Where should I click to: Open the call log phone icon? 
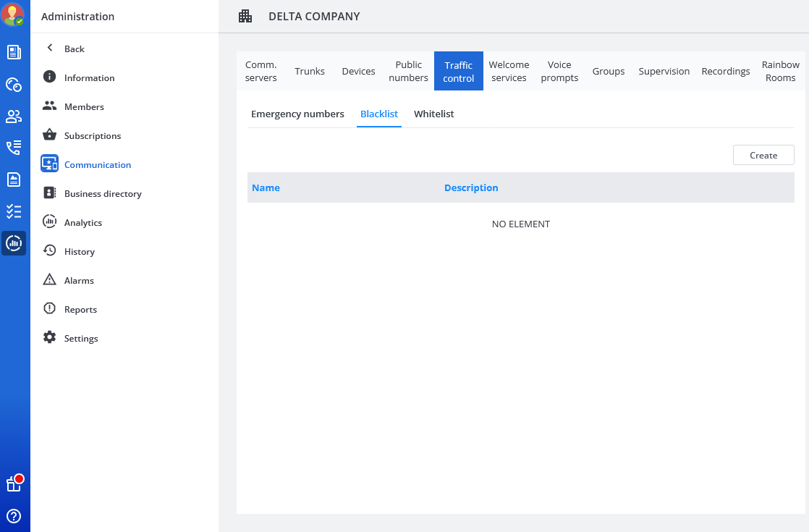[14, 148]
